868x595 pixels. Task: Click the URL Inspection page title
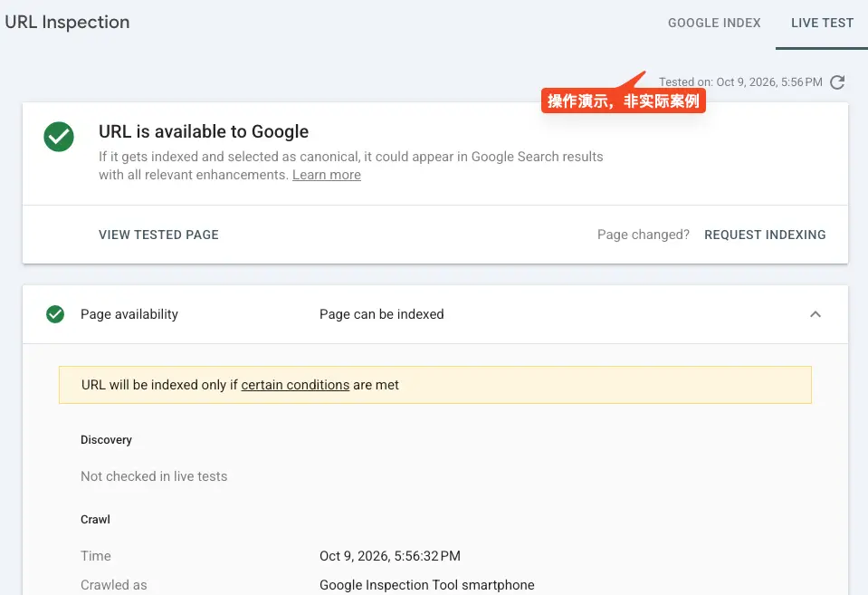click(x=67, y=22)
